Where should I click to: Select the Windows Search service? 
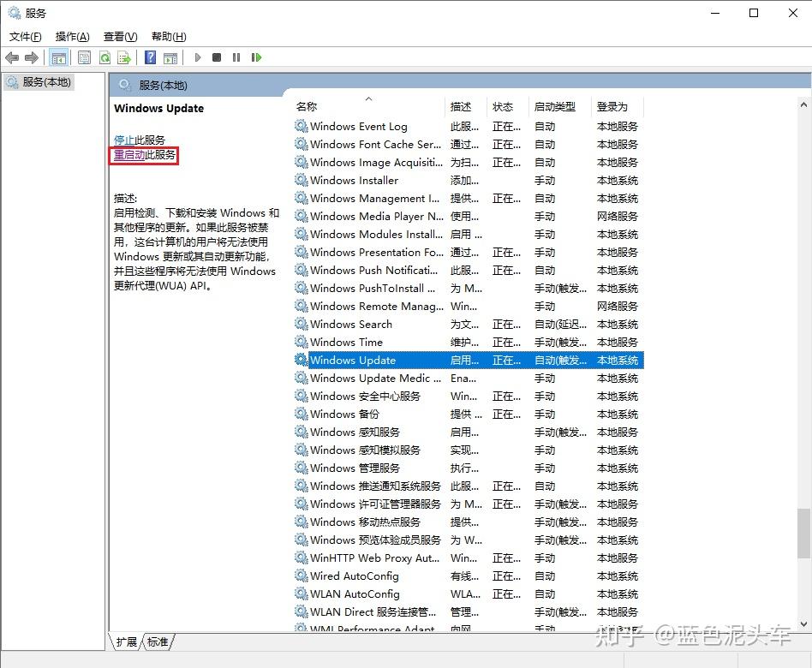tap(469, 325)
